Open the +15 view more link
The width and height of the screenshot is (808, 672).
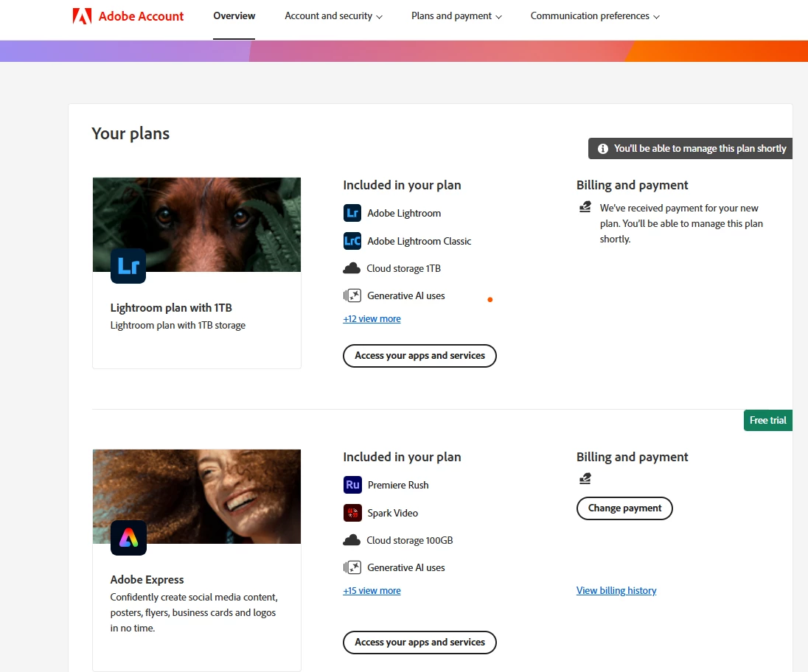pos(372,591)
